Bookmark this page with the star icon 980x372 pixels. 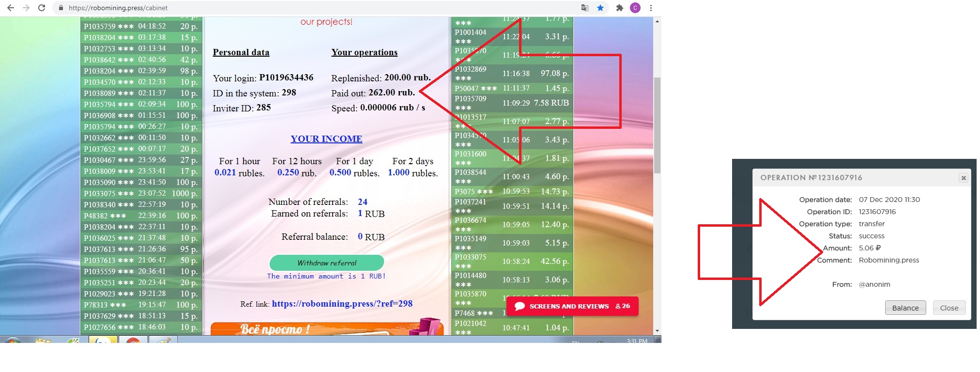click(x=600, y=8)
